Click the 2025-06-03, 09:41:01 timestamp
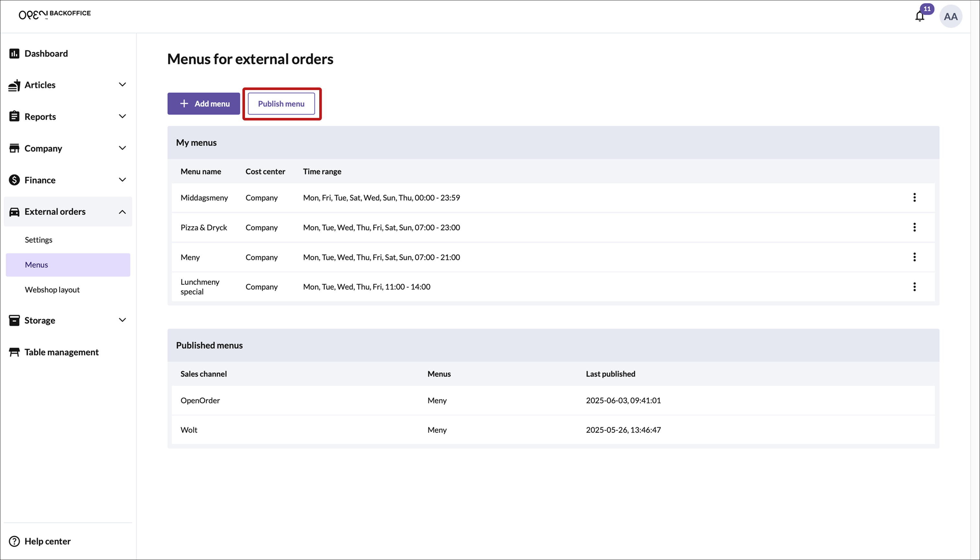The width and height of the screenshot is (980, 560). coord(623,400)
